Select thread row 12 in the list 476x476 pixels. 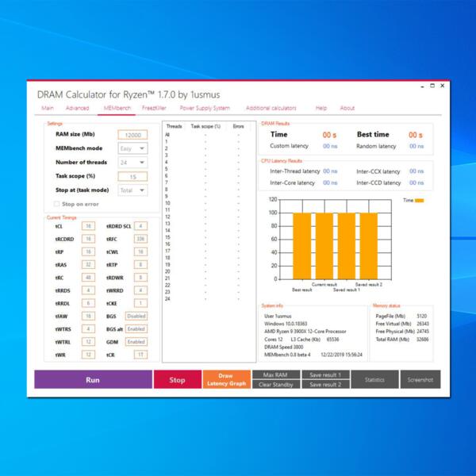(208, 217)
